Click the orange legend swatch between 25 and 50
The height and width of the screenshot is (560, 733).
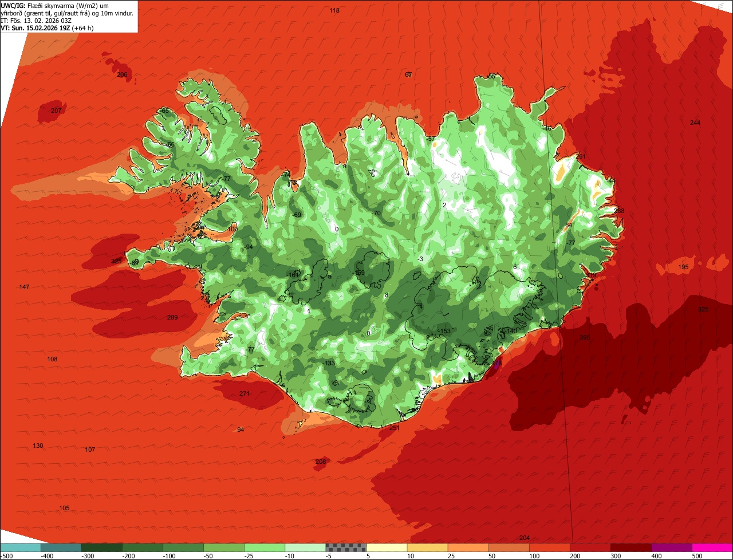point(468,547)
